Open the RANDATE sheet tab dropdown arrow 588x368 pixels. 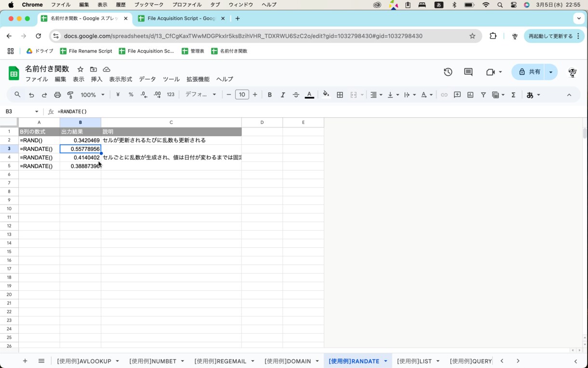pos(386,361)
